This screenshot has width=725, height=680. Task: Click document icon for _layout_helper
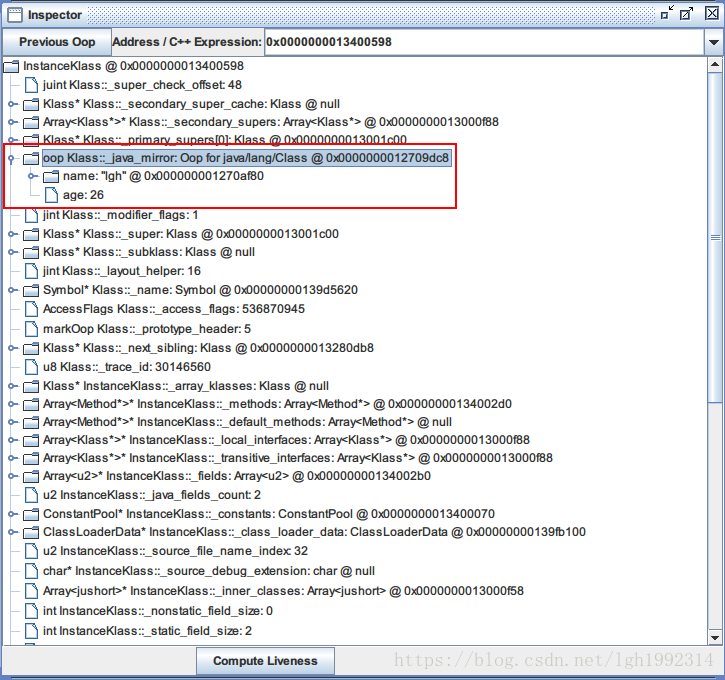[31, 271]
